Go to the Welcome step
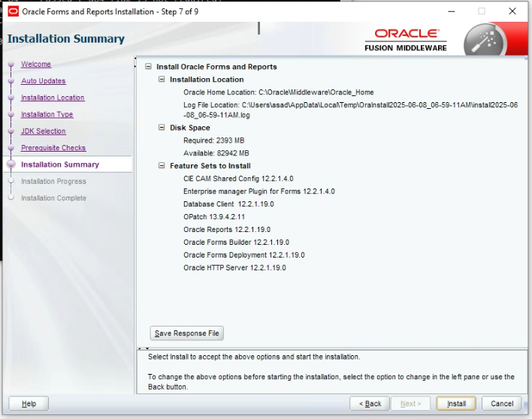This screenshot has width=532, height=419. pyautogui.click(x=36, y=64)
